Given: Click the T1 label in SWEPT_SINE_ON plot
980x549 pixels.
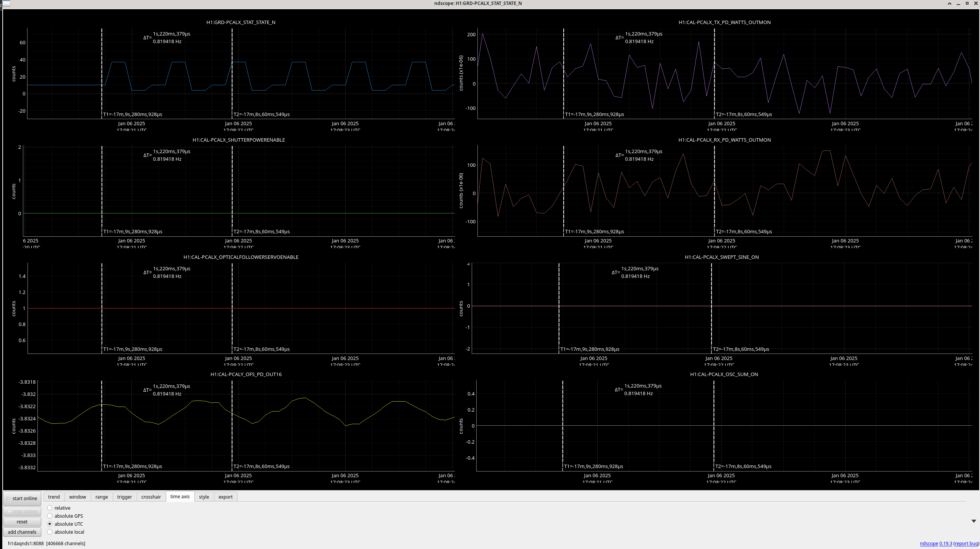Looking at the screenshot, I should pyautogui.click(x=590, y=349).
